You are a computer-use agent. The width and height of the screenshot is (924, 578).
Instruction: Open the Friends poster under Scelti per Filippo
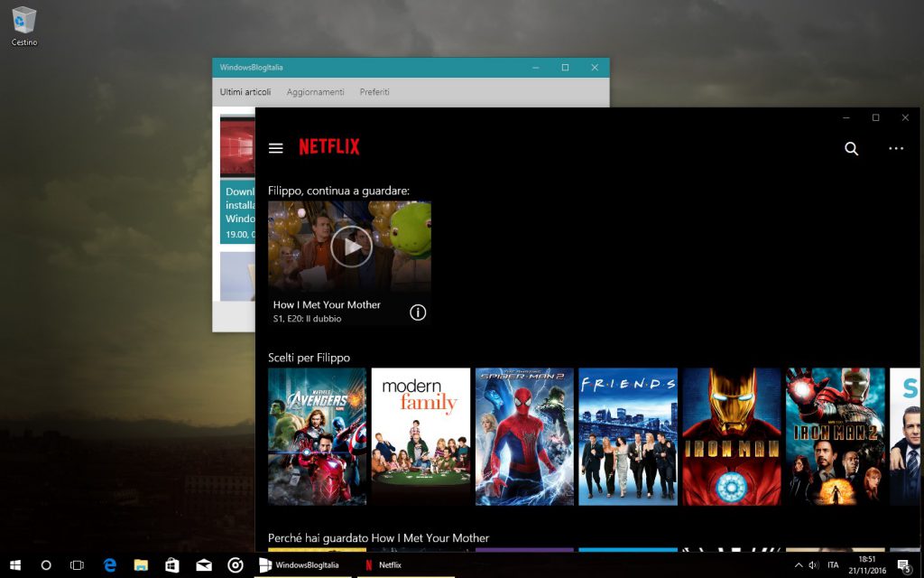click(x=626, y=436)
